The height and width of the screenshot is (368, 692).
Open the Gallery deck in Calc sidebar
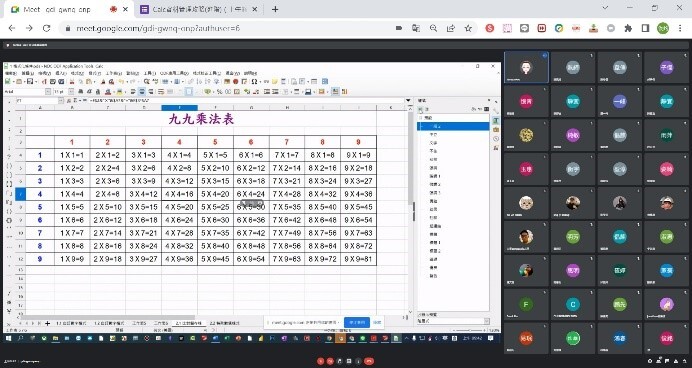[x=496, y=130]
